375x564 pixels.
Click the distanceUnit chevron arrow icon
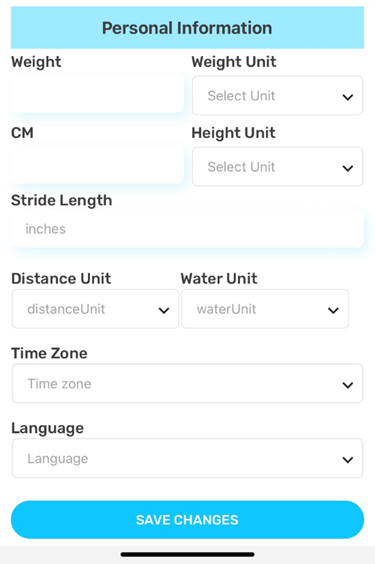tap(164, 310)
